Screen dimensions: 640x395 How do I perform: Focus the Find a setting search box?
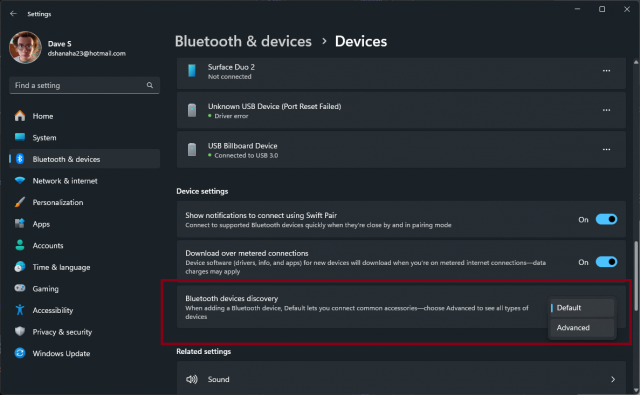point(84,85)
